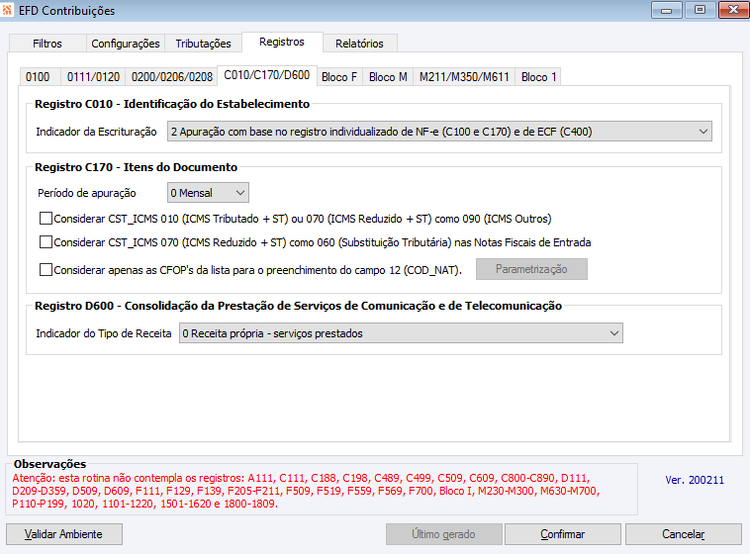The image size is (750, 554).
Task: Click the 'Indicador da Escrituração' label
Action: pos(96,132)
